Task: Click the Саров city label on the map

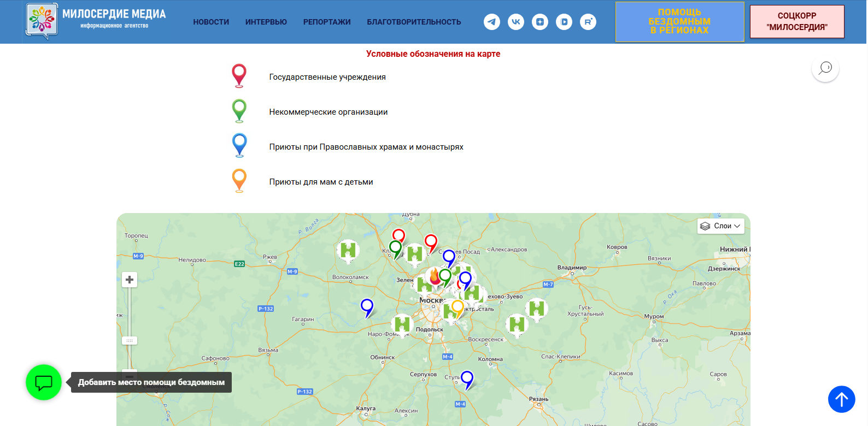Action: point(718,375)
